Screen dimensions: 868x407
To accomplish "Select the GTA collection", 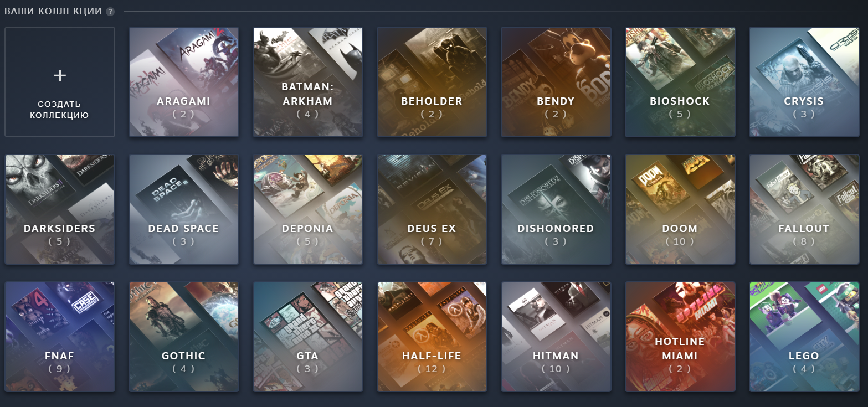I will (308, 337).
